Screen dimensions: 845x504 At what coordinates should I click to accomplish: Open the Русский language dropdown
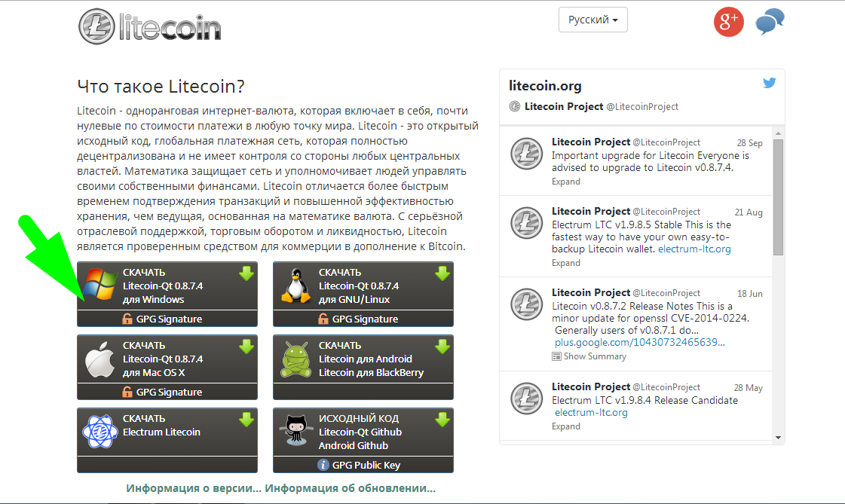coord(592,20)
